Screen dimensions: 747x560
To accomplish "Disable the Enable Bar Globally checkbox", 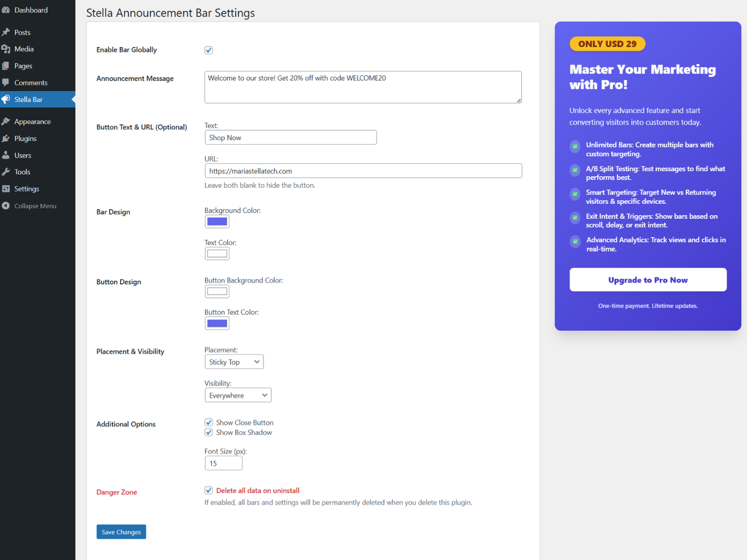I will (208, 50).
